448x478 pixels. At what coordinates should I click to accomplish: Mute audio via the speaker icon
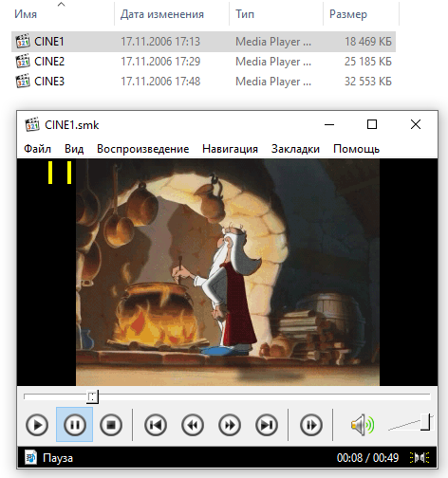pyautogui.click(x=363, y=425)
